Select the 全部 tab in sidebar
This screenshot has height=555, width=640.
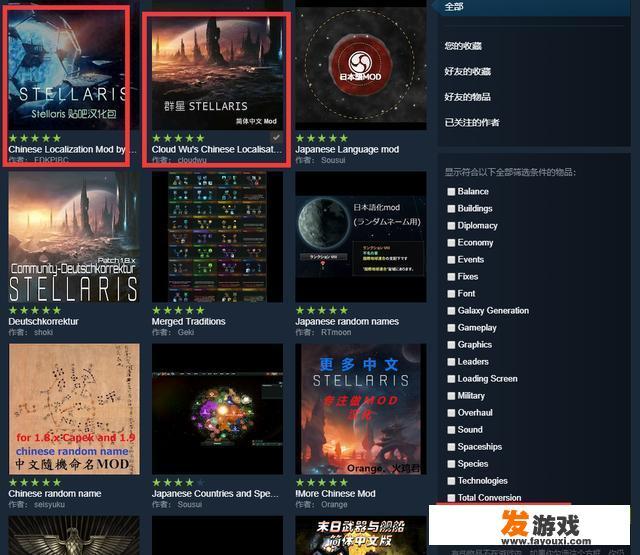point(533,7)
